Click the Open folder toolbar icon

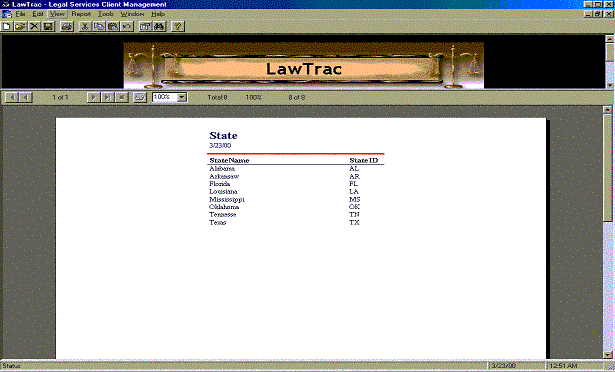(x=20, y=26)
